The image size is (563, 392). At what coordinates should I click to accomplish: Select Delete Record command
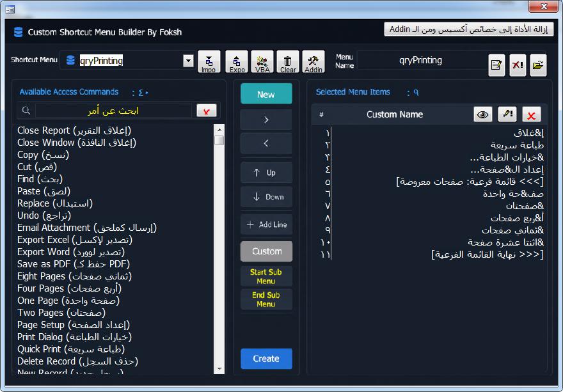pyautogui.click(x=113, y=361)
